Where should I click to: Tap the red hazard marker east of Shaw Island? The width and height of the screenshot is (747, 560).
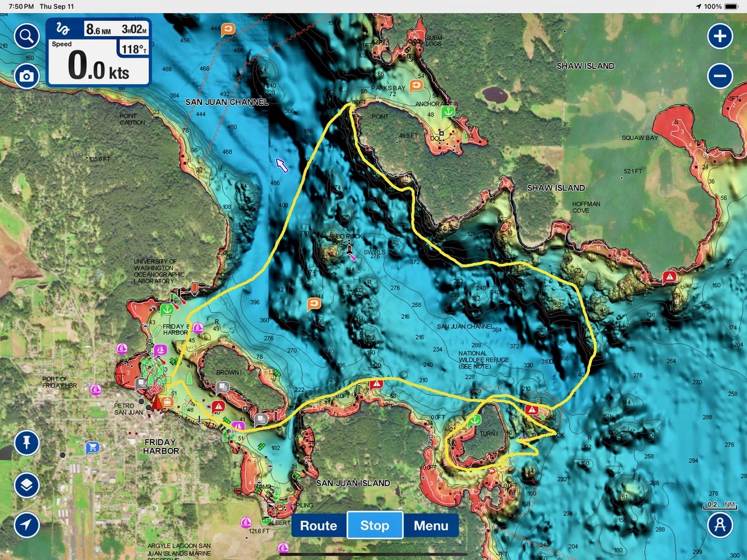click(x=669, y=276)
